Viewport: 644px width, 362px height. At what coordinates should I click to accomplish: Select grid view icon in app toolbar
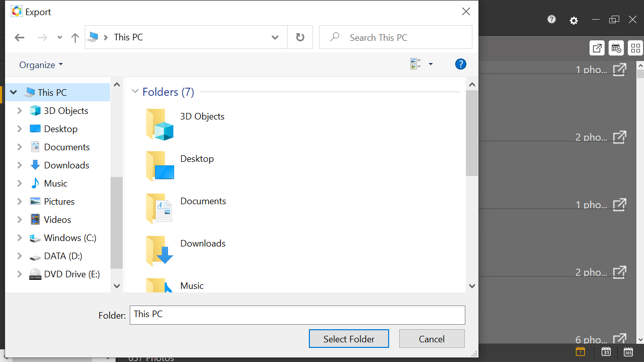coord(635,48)
